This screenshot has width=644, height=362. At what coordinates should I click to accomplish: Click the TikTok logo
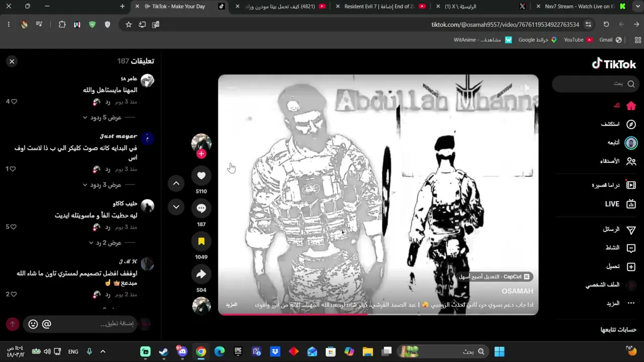click(x=614, y=63)
